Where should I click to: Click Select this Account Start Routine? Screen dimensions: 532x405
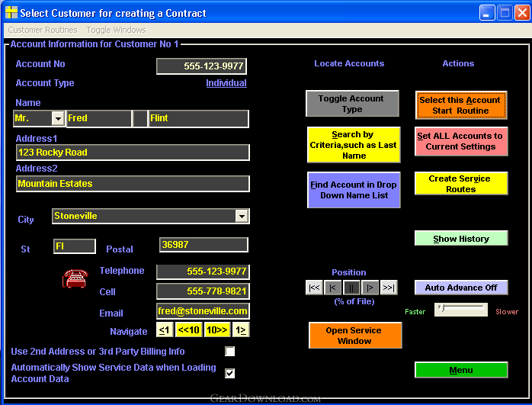pyautogui.click(x=461, y=105)
